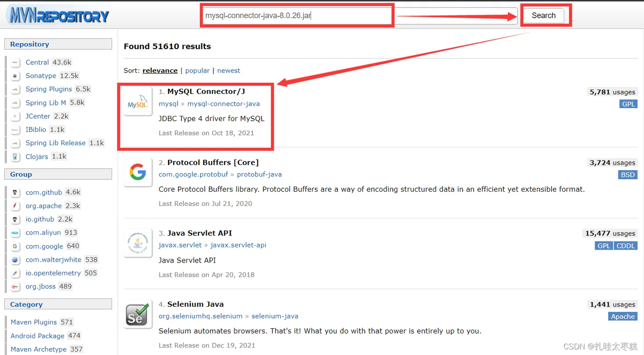Click the search input with mysql-connector-java-8.0.26.jar

pos(360,15)
